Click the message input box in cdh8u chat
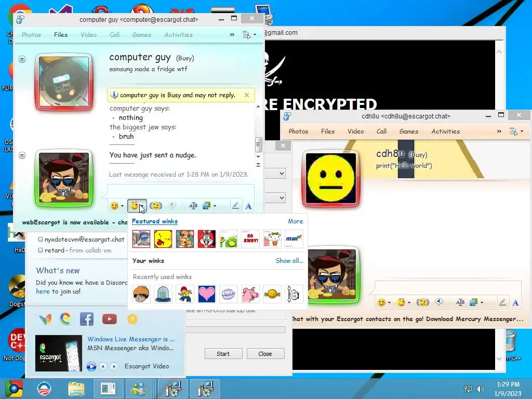532x399 pixels. [448, 288]
